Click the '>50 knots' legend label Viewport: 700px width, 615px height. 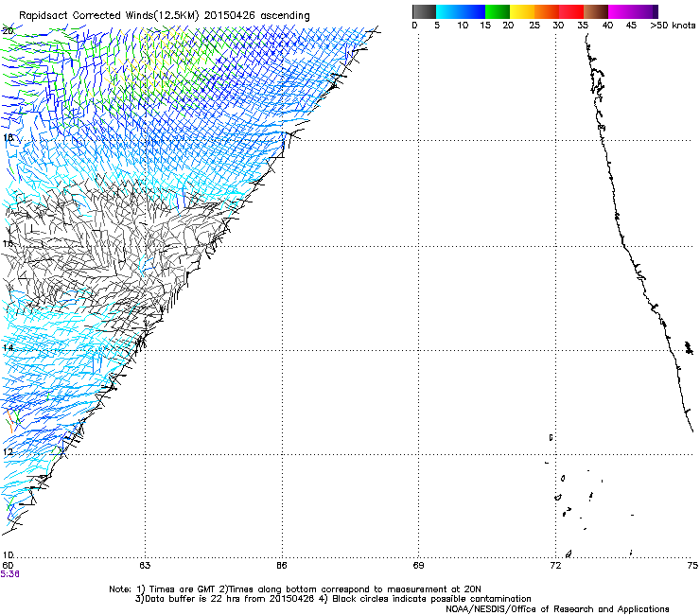(x=673, y=26)
